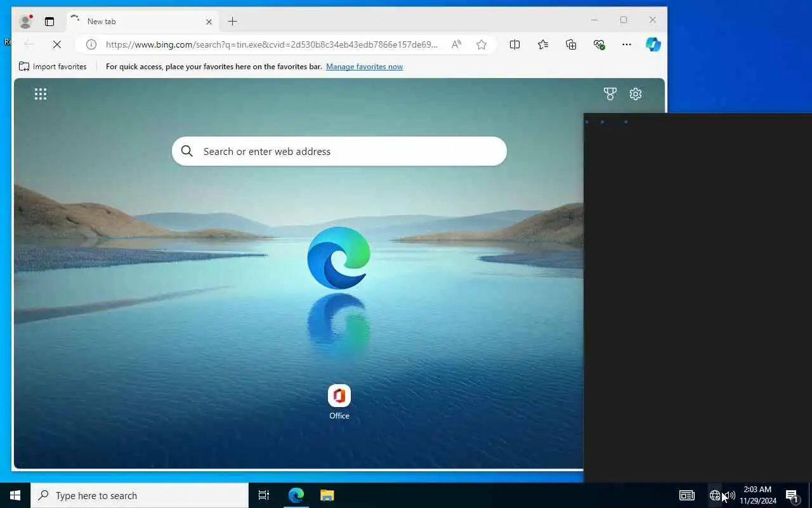Toggle split screen view
This screenshot has width=812, height=508.
515,44
